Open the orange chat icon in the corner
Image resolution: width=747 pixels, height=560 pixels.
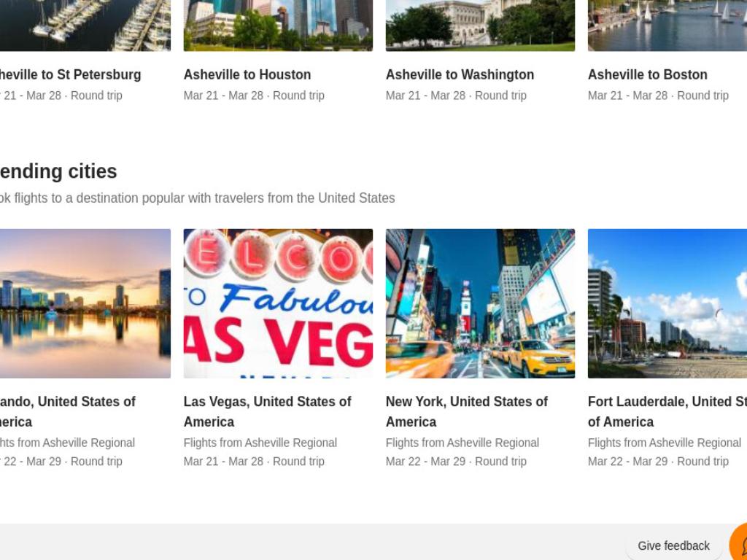pos(739,542)
